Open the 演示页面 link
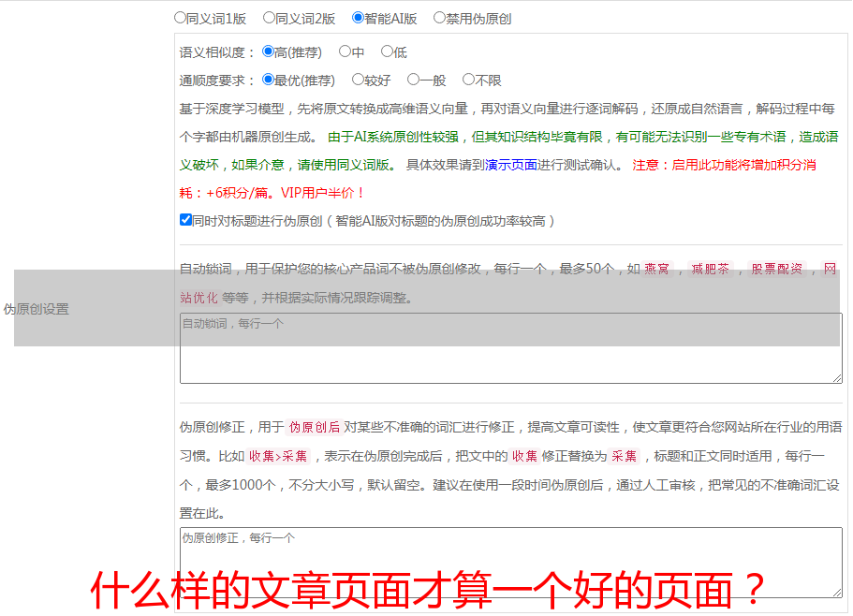 [510, 165]
